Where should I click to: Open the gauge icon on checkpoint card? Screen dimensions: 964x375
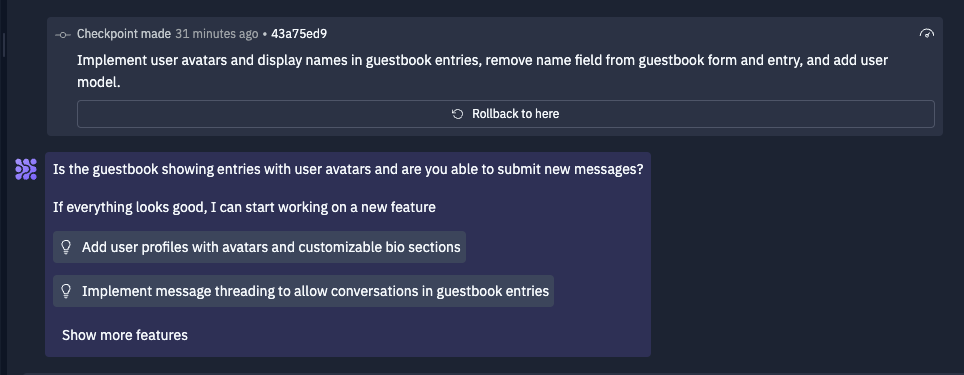[x=926, y=34]
